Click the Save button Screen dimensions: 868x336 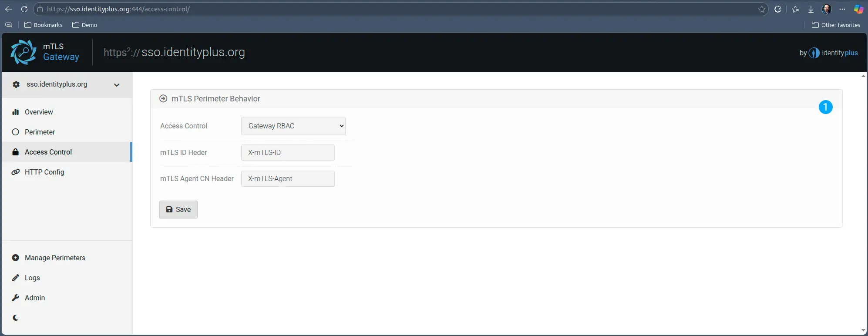[x=178, y=210]
